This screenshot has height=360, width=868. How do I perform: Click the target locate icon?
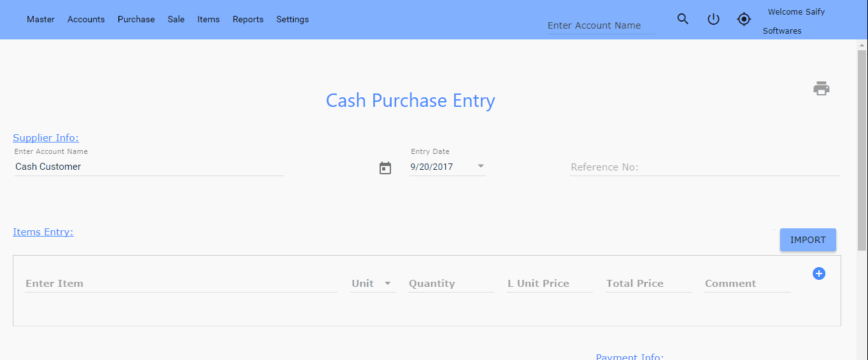click(x=744, y=19)
